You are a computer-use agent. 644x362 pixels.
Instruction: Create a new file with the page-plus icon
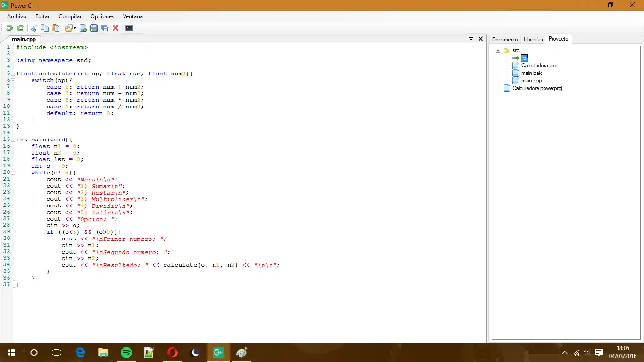[x=83, y=28]
